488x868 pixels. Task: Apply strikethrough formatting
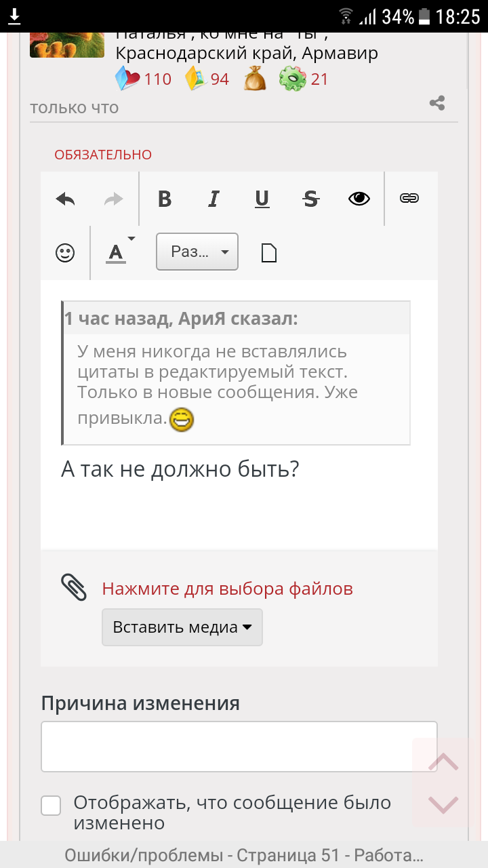pyautogui.click(x=310, y=199)
